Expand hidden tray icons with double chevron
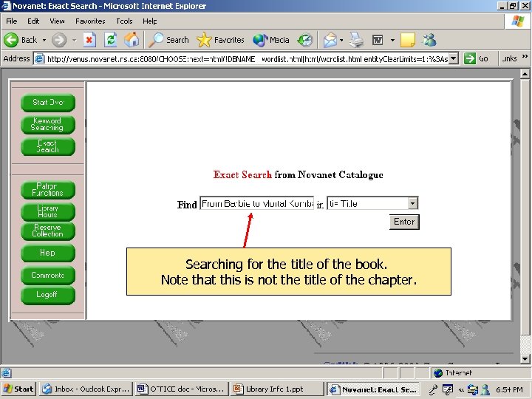Image resolution: width=532 pixels, height=399 pixels. 461,389
